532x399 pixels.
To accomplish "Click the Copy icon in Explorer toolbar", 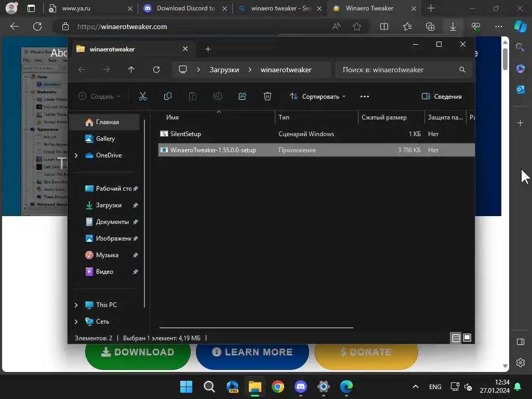I will [x=168, y=96].
